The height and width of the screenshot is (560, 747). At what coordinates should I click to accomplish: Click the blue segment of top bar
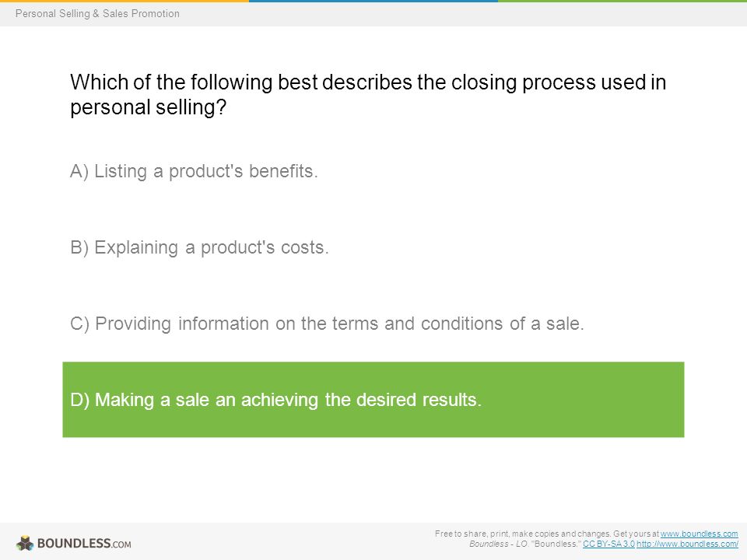[x=373, y=1]
